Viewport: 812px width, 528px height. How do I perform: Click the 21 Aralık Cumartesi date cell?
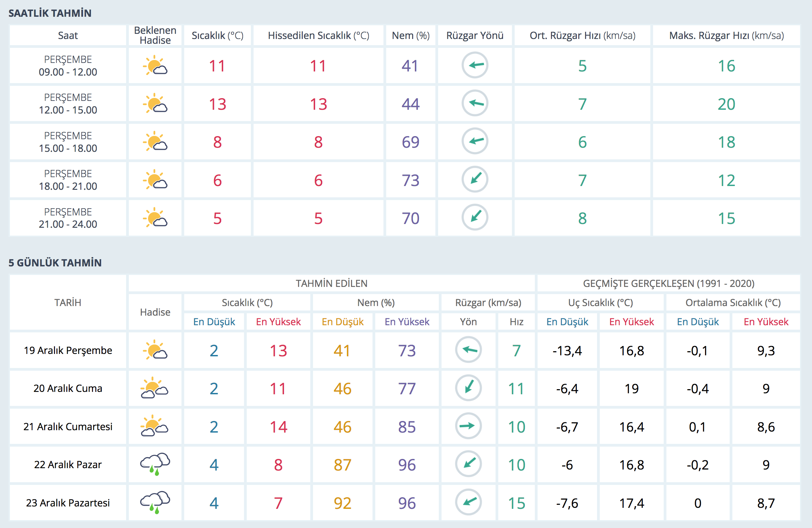coord(68,426)
